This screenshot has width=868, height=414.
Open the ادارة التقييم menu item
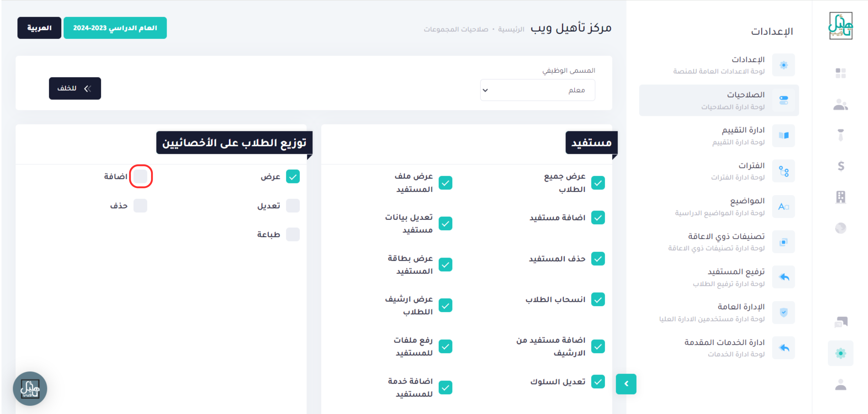(x=719, y=136)
